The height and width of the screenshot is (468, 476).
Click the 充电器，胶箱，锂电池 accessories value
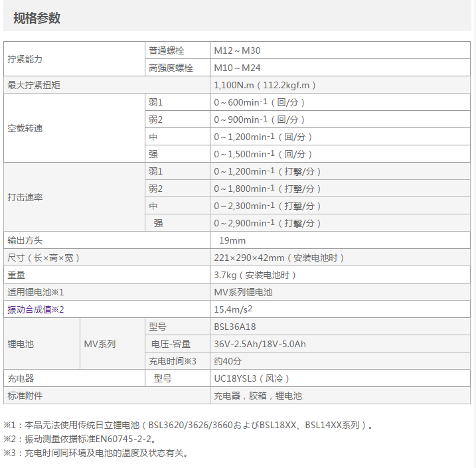tap(258, 396)
